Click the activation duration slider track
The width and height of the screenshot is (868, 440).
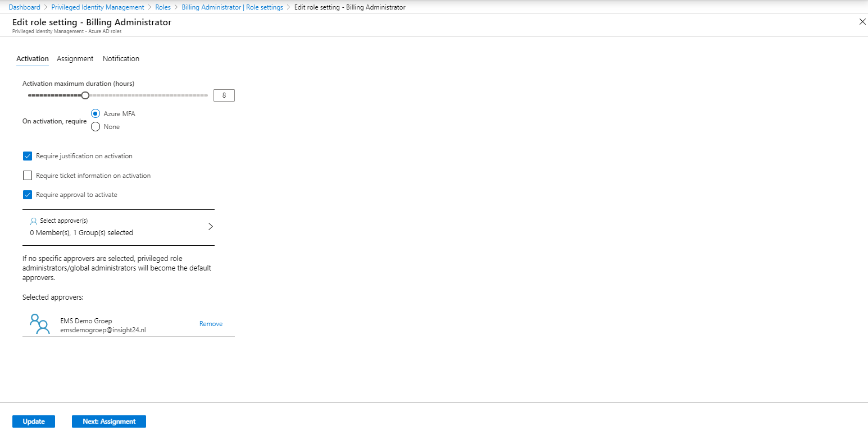click(x=118, y=95)
